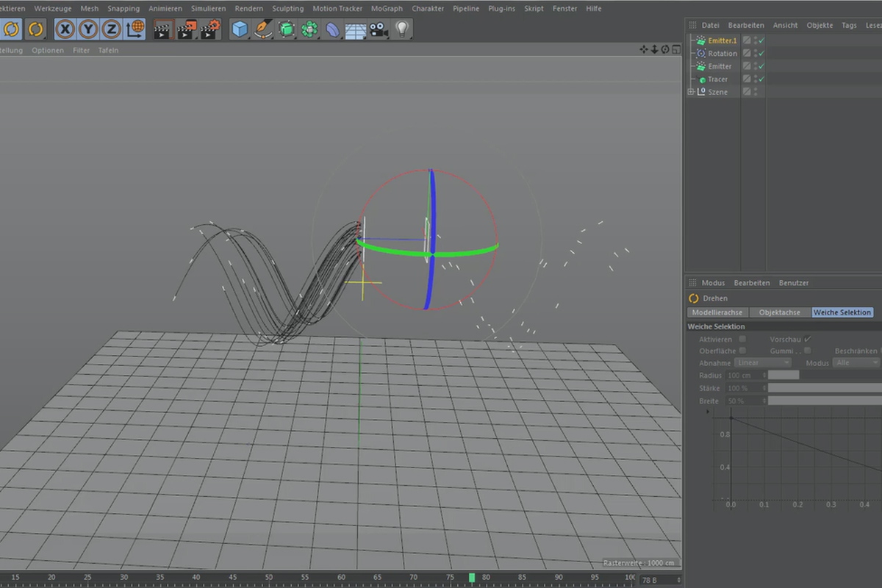This screenshot has width=882, height=588.
Task: Switch to the Weiche Selektion tab
Action: pos(842,312)
